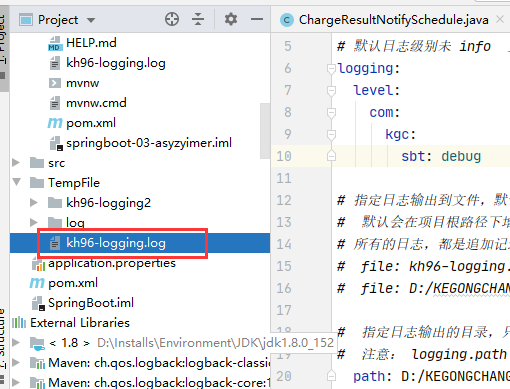Click the SpringBoot.iml module file icon
Image resolution: width=510 pixels, height=389 pixels.
[38, 303]
